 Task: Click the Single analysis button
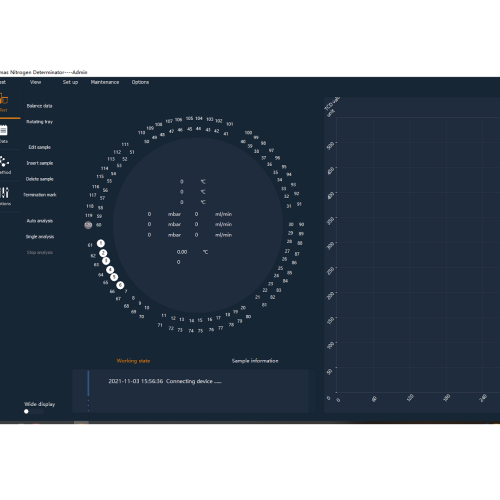pos(40,237)
